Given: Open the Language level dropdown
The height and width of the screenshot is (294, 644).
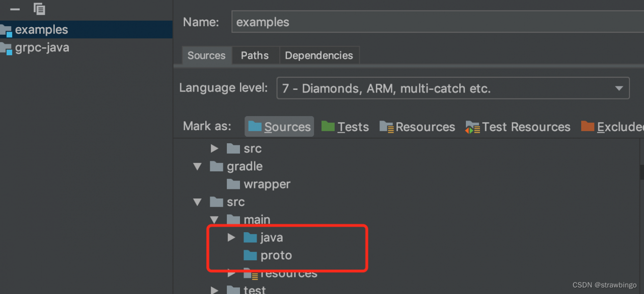Looking at the screenshot, I should (618, 88).
